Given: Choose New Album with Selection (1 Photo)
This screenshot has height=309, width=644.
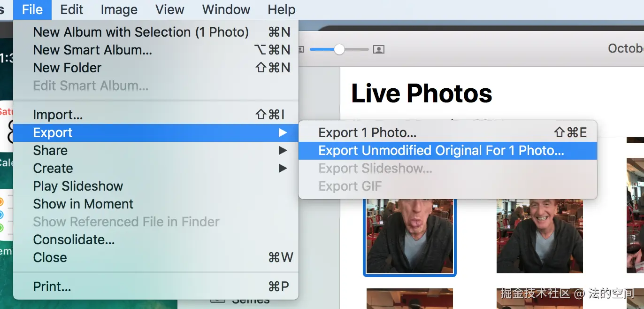Looking at the screenshot, I should pos(156,32).
